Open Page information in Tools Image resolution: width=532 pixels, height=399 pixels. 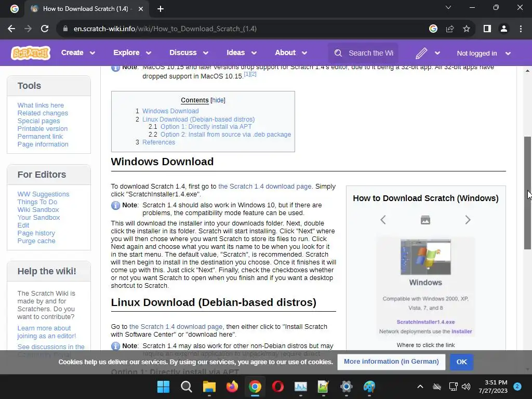(43, 144)
